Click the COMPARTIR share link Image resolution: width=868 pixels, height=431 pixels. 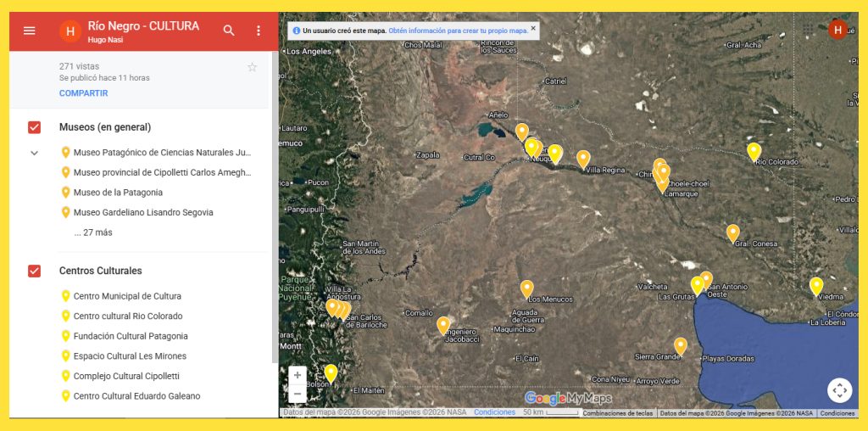pyautogui.click(x=83, y=93)
